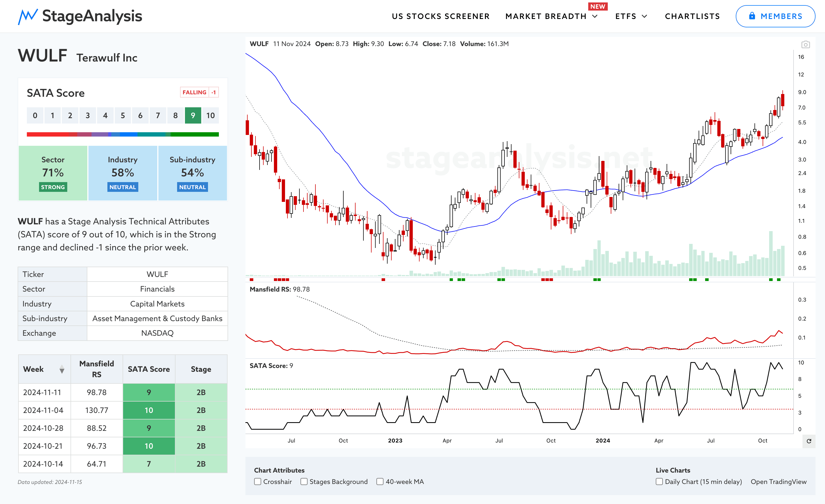Click the chart screenshot camera icon
The width and height of the screenshot is (825, 504).
[x=805, y=44]
